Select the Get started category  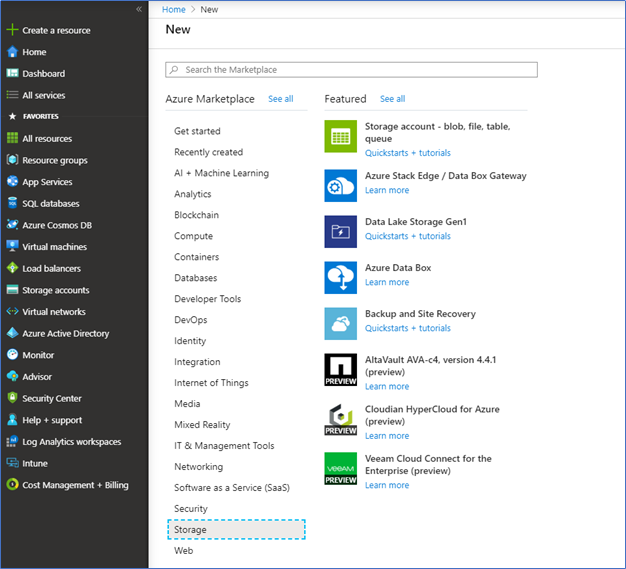tap(197, 131)
